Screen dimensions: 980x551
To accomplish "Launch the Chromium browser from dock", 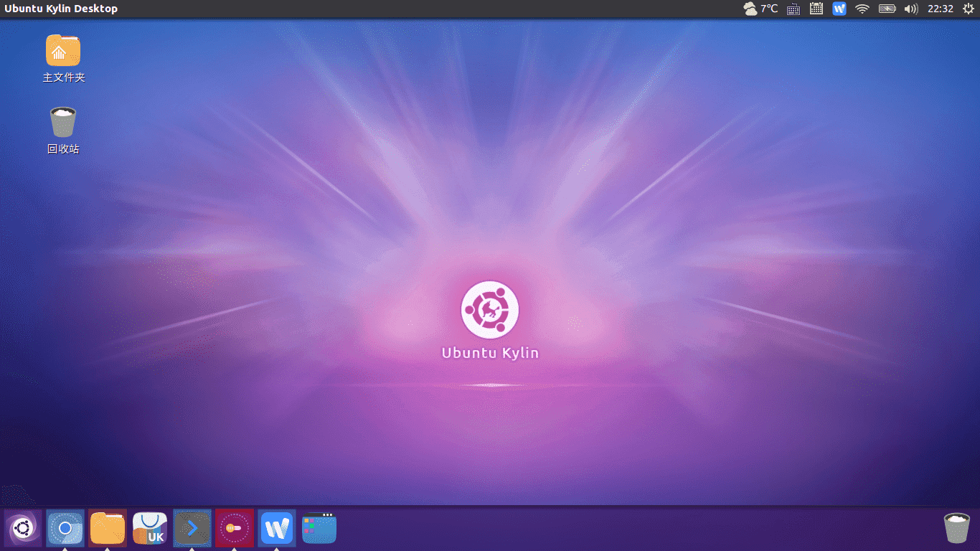I will point(65,529).
